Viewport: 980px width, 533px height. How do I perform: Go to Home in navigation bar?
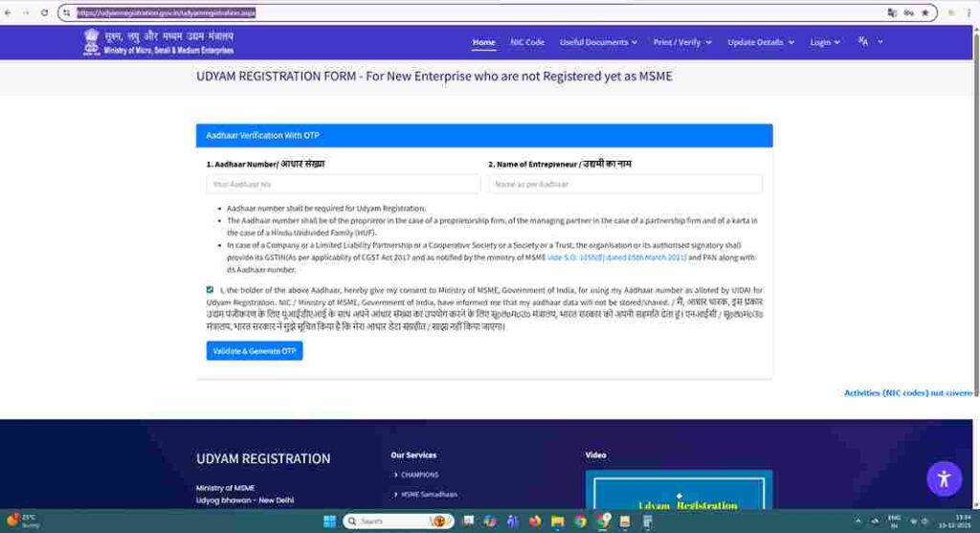(x=483, y=42)
